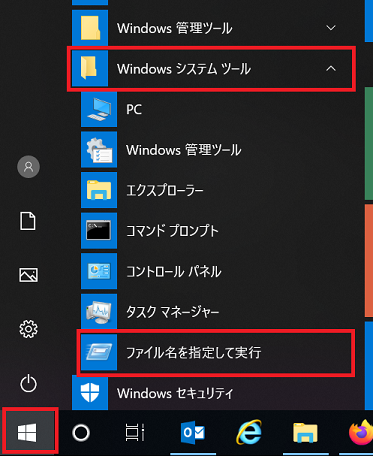Screen dimensions: 373x456
Task: Collapse Windows システム ツール with its chevron
Action: tap(331, 68)
